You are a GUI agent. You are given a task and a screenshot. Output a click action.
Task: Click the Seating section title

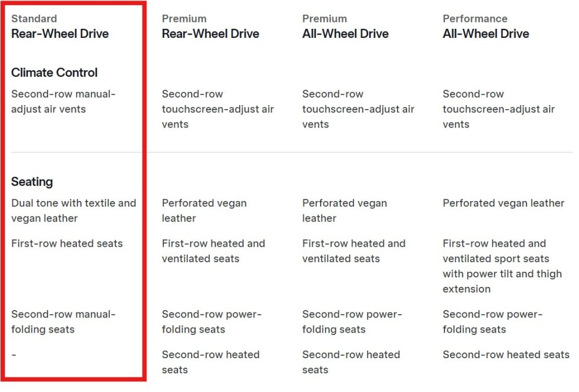click(x=32, y=181)
